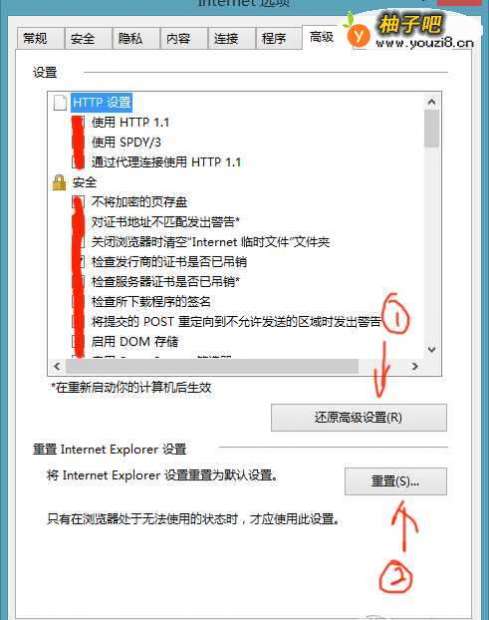This screenshot has height=620, width=489.
Task: Open the 隐私 tab
Action: [x=130, y=39]
